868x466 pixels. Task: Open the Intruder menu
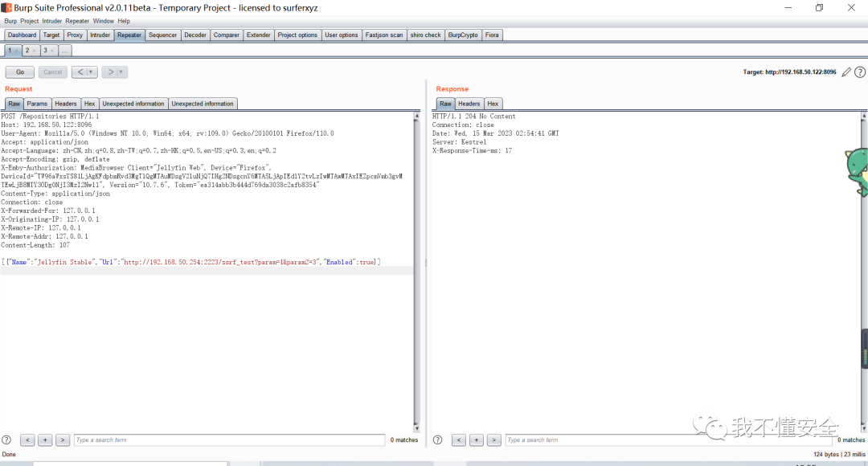[52, 21]
